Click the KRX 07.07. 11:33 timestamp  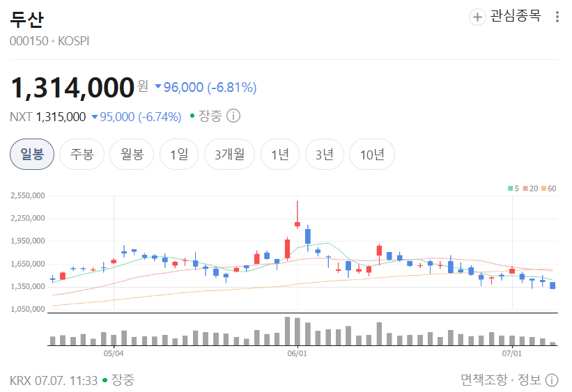54,380
